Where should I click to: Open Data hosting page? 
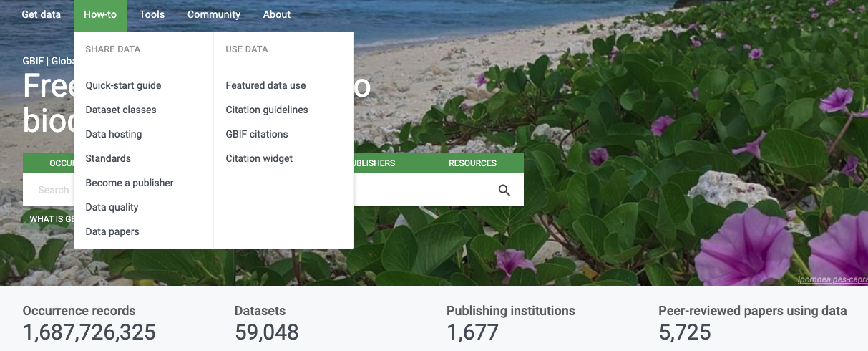pos(114,134)
